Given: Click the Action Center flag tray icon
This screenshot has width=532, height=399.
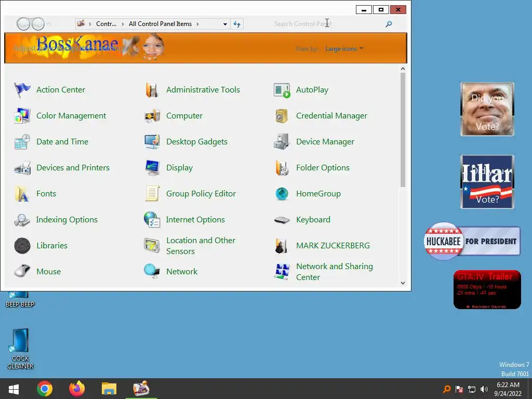Looking at the screenshot, I should (459, 389).
